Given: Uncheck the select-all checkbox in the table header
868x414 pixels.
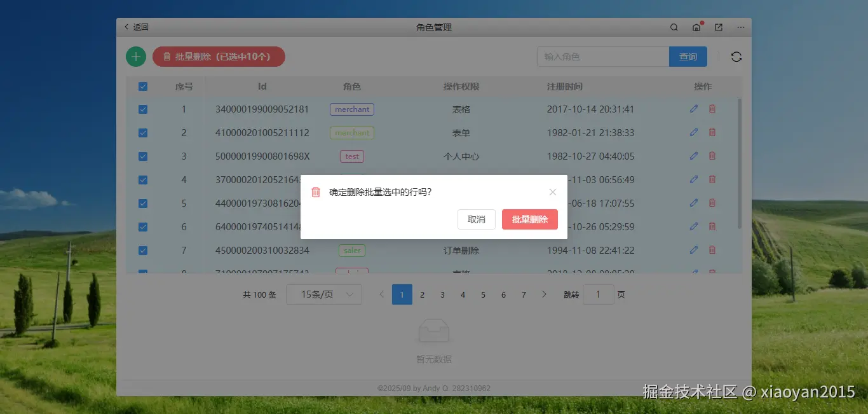Looking at the screenshot, I should 142,86.
